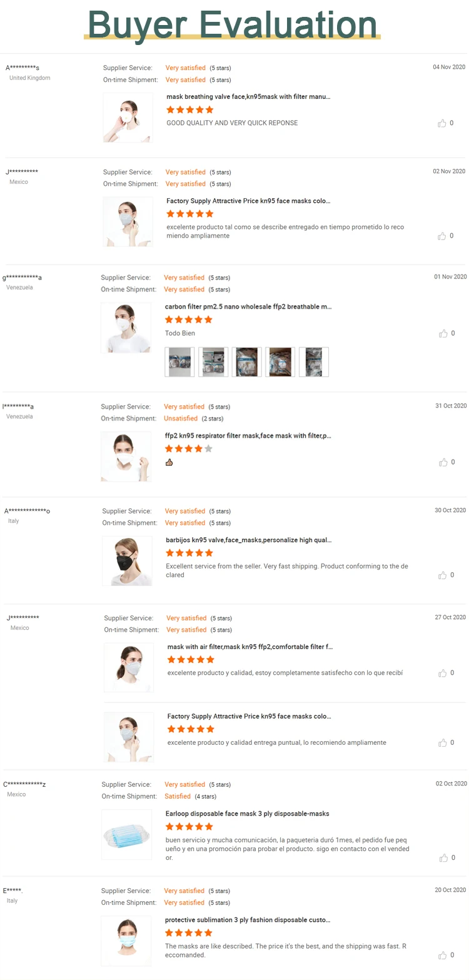This screenshot has width=469, height=980.
Task: Click thumbs-up on 31 Oct 2020 review
Action: pos(443,462)
